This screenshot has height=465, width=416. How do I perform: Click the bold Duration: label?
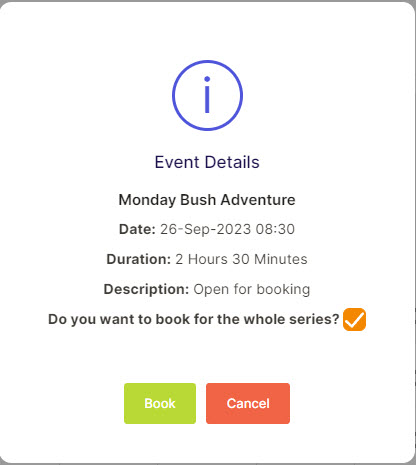click(x=139, y=259)
